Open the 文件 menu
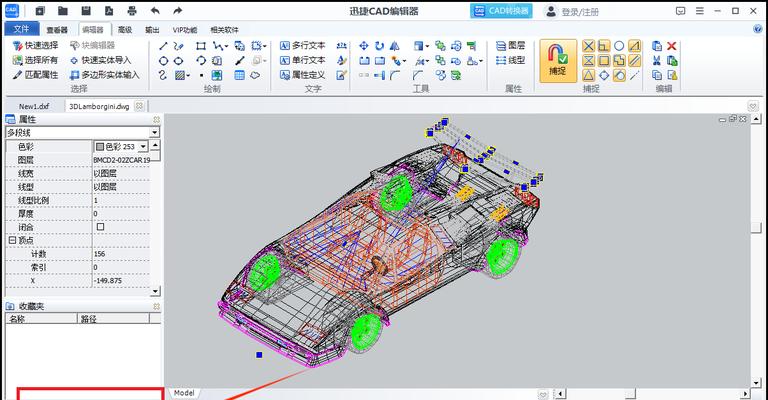The image size is (768, 400). 21,29
